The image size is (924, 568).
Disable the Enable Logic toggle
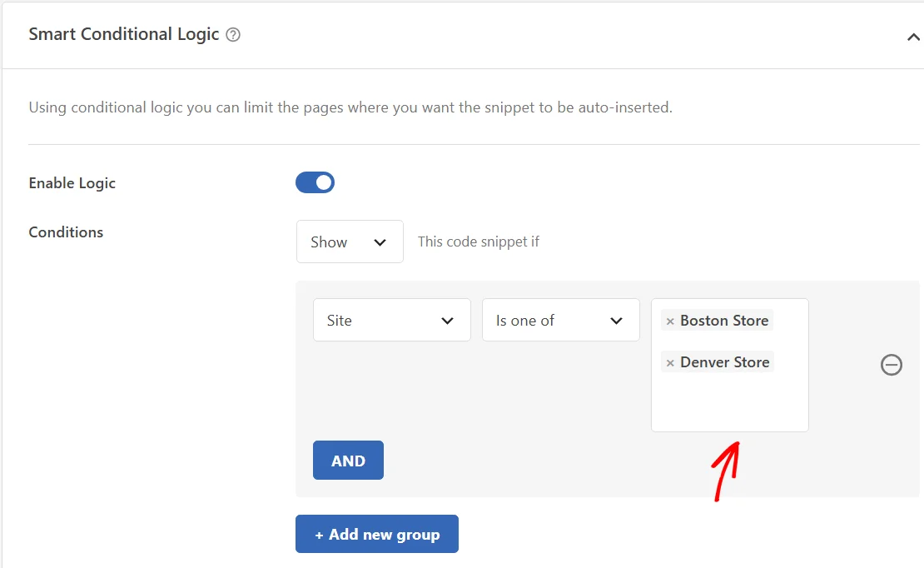315,183
